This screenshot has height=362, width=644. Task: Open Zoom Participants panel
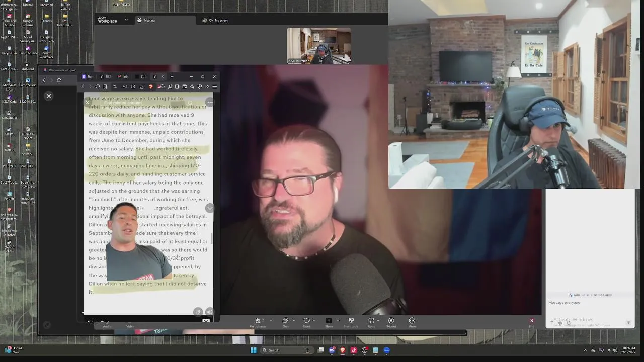pyautogui.click(x=258, y=322)
